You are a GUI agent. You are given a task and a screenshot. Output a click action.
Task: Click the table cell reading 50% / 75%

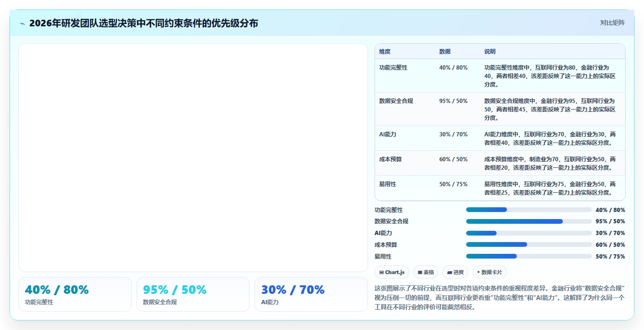(x=453, y=184)
